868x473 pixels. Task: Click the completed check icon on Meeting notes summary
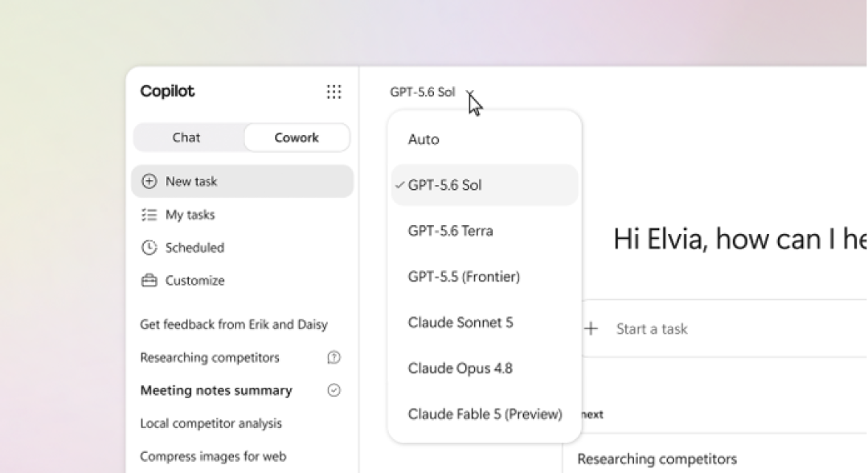coord(334,390)
